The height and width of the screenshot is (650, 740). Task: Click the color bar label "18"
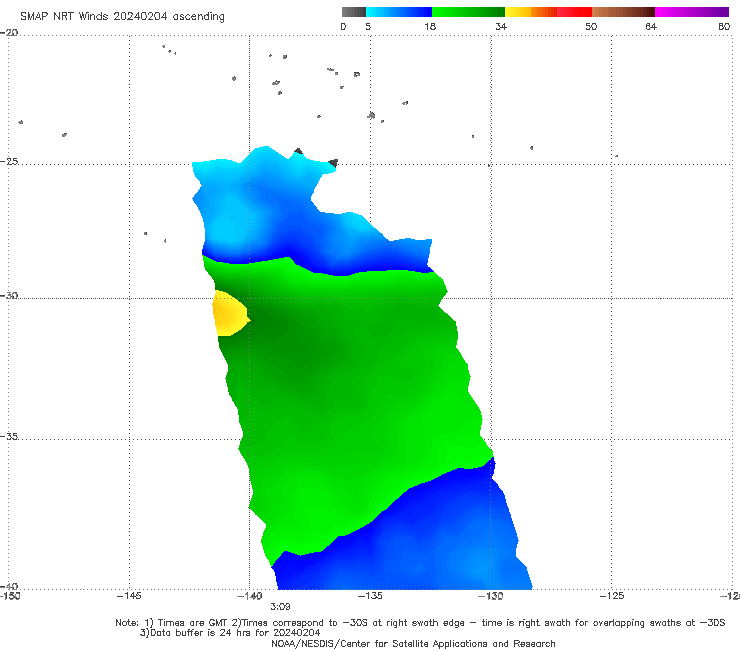point(430,26)
